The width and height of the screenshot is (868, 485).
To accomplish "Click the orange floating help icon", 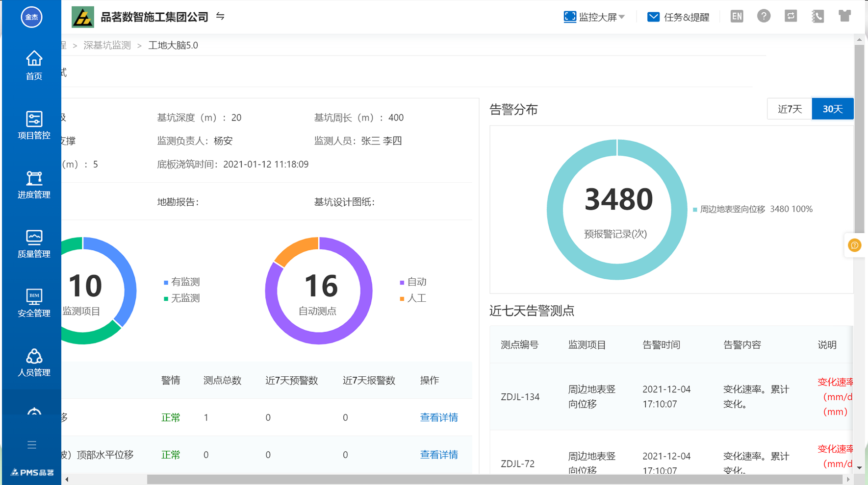I will [854, 245].
